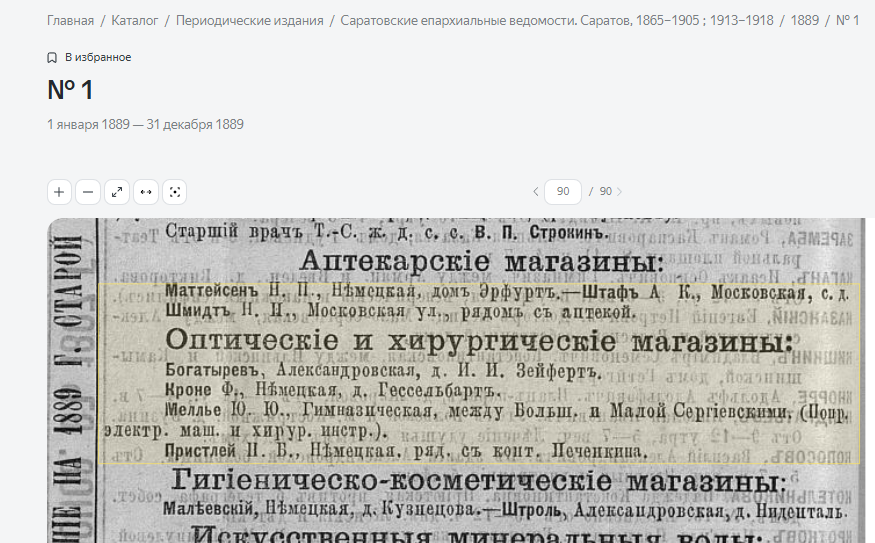Zoom out with the minus button
This screenshot has width=875, height=543.
point(88,192)
